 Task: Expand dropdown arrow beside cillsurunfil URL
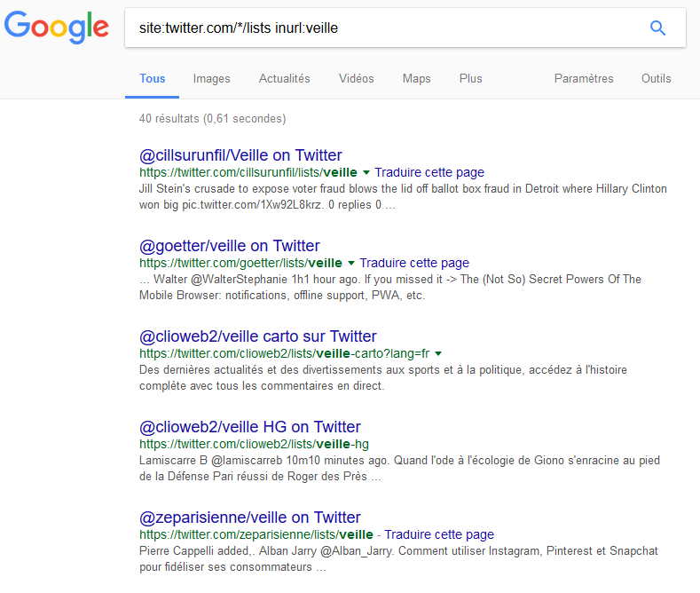coord(366,173)
